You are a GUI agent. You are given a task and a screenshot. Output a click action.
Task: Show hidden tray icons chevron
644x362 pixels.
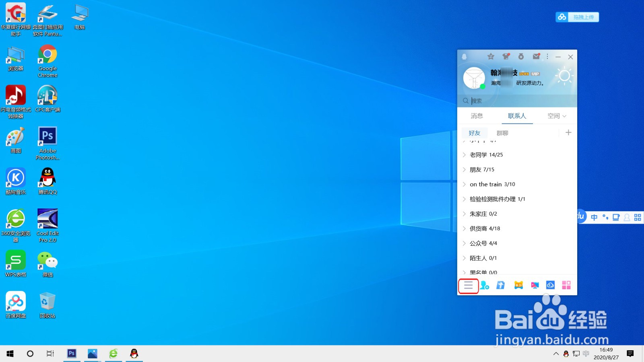[x=556, y=354]
